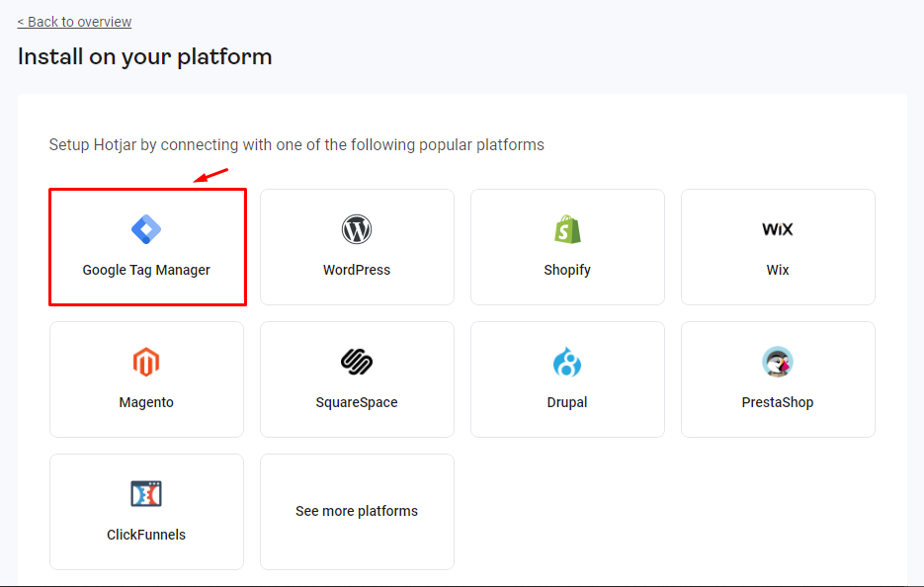Screen dimensions: 924x587
Task: Pick the SquareSpace label text
Action: tap(357, 402)
